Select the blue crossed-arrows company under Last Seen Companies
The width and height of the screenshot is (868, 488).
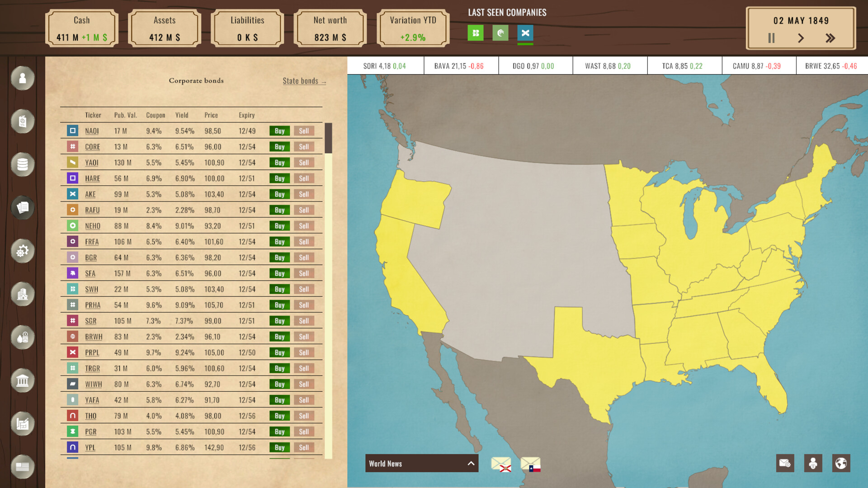(x=525, y=33)
